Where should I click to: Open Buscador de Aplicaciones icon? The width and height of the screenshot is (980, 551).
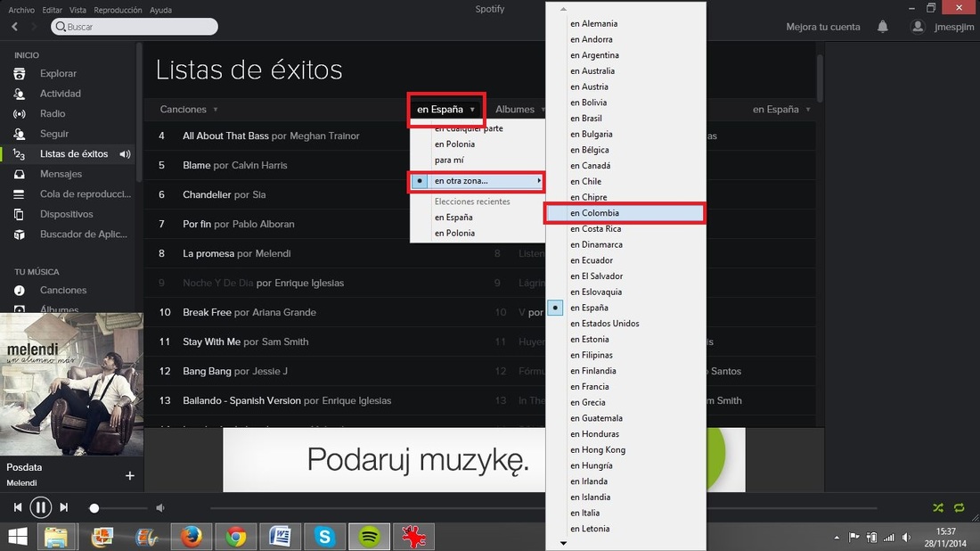pos(20,234)
